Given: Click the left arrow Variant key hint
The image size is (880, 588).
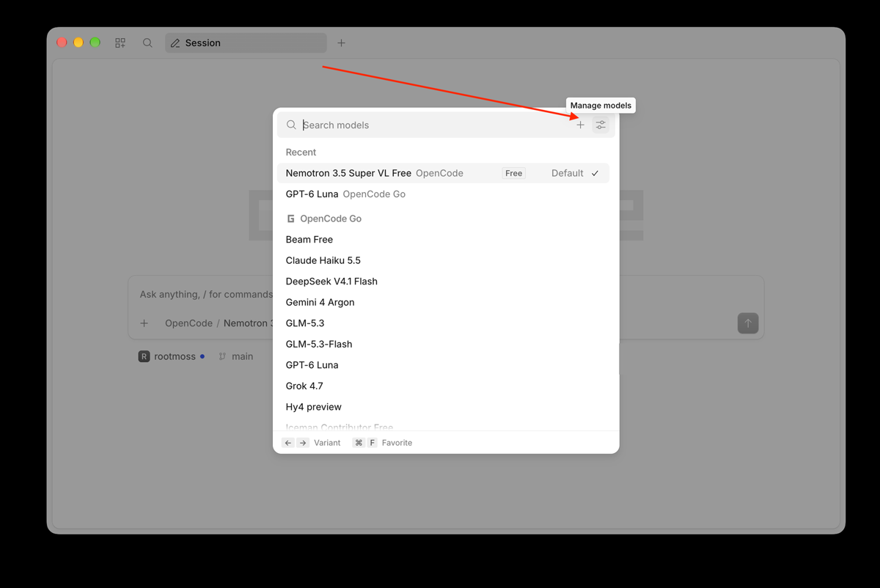Looking at the screenshot, I should [x=288, y=443].
